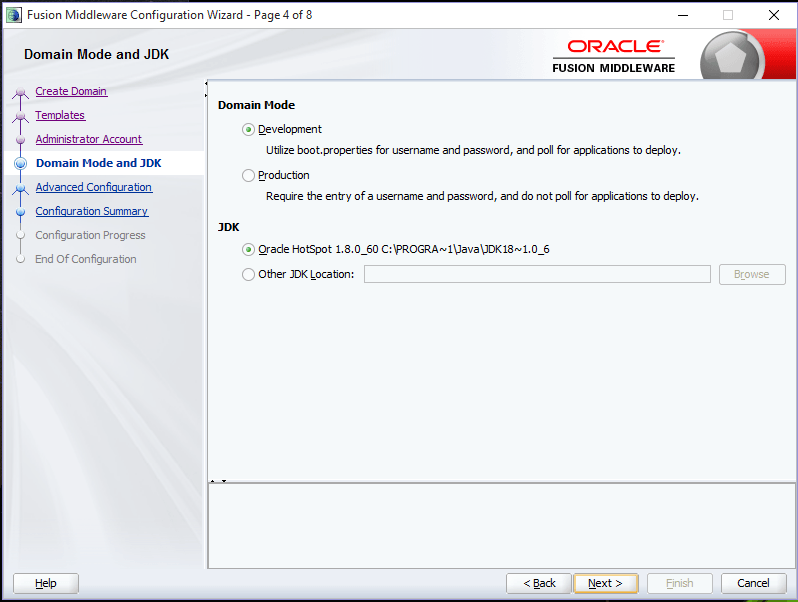The width and height of the screenshot is (798, 602).
Task: Click the Administrator Account step bullet
Action: coord(20,139)
